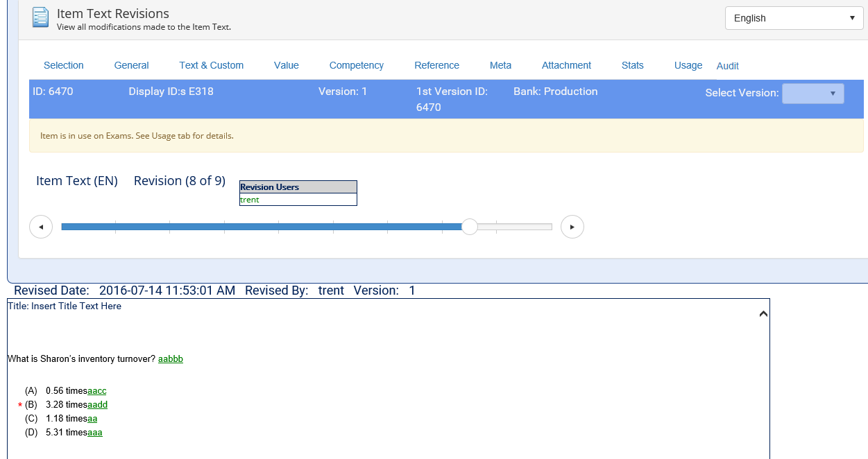The image size is (868, 459).
Task: Select the Value tab
Action: click(x=286, y=65)
